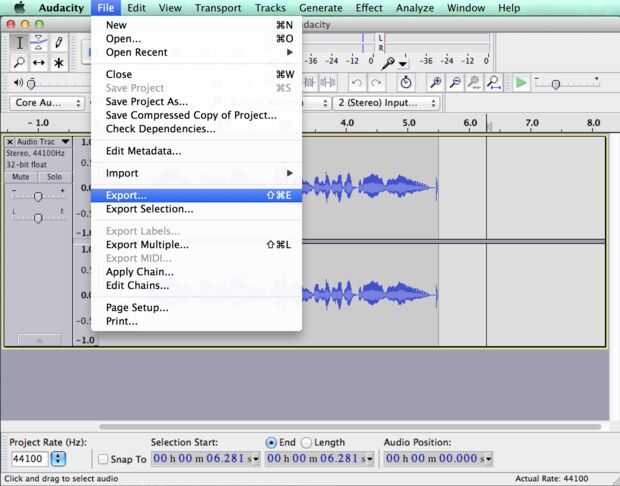
Task: Choose Page Setup... menu item
Action: [196, 308]
